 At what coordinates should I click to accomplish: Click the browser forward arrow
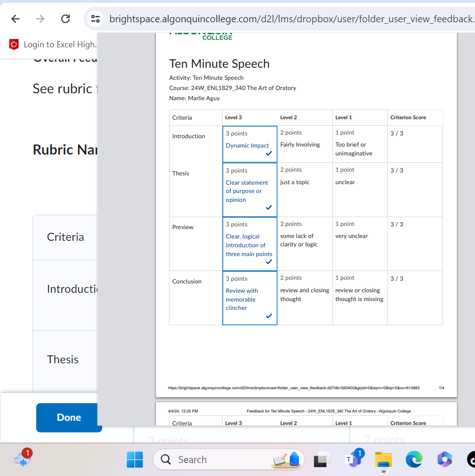click(x=40, y=19)
